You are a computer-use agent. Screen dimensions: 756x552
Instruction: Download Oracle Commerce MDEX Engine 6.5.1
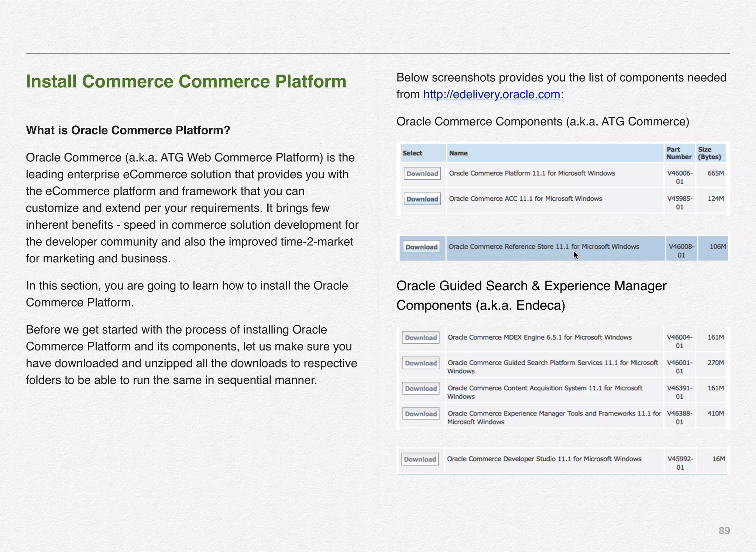(421, 338)
